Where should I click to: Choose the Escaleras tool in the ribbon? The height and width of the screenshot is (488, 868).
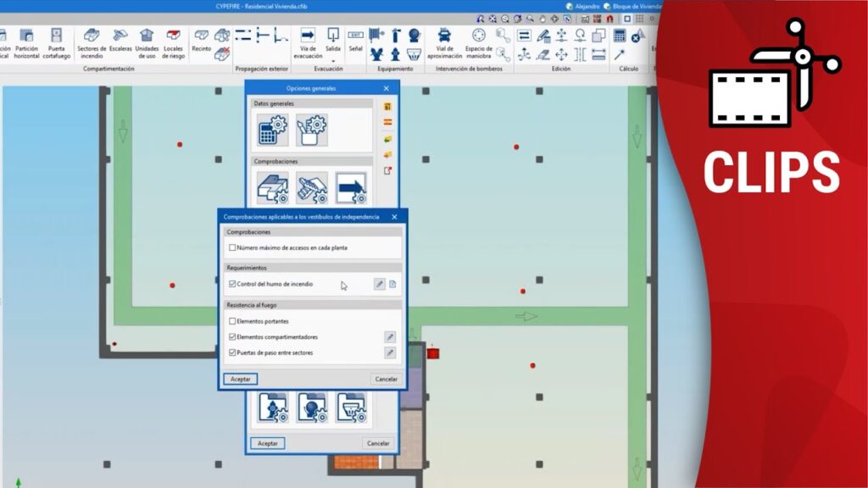(120, 42)
